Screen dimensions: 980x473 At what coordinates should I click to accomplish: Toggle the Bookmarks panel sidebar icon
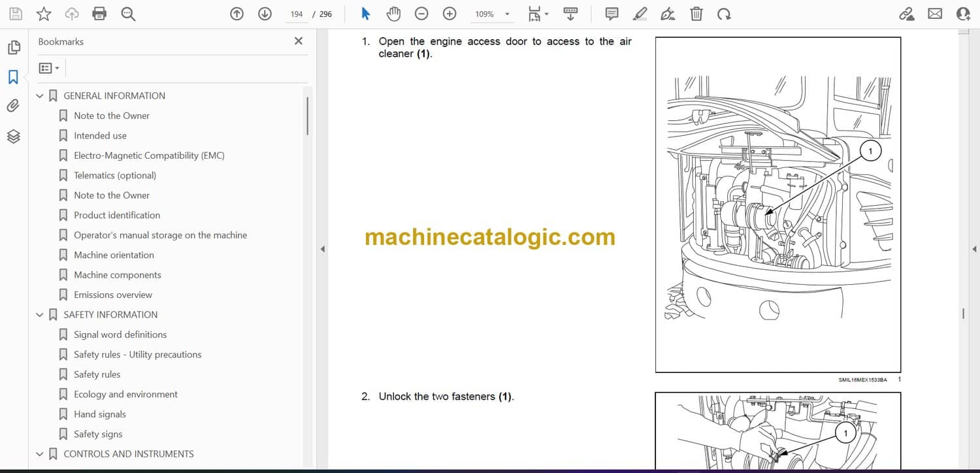[13, 77]
